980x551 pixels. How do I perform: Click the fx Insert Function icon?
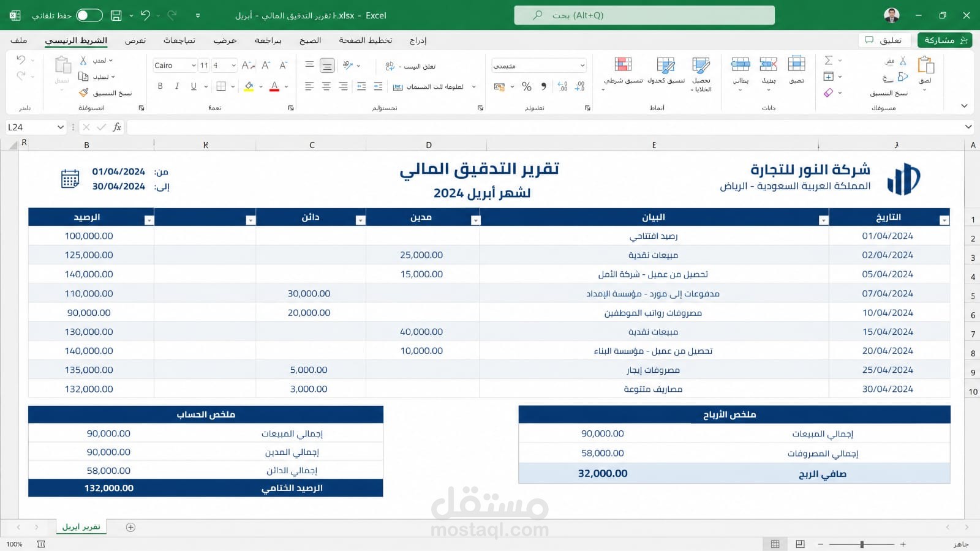click(117, 127)
